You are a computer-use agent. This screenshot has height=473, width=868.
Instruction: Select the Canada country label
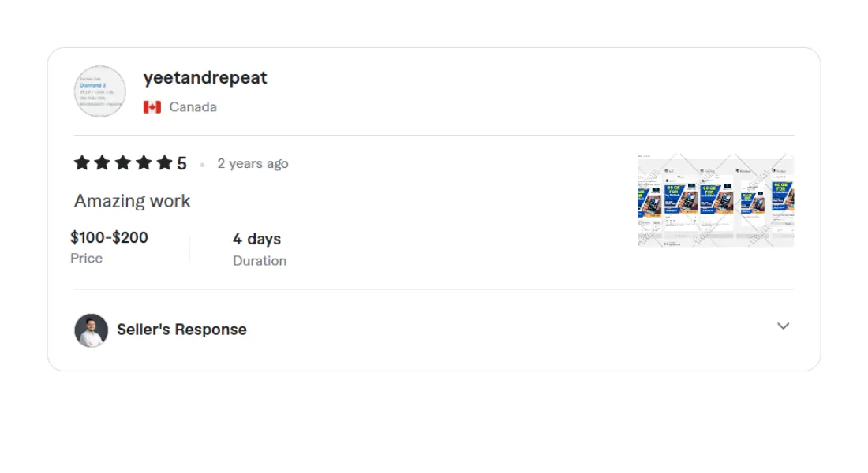[x=193, y=107]
